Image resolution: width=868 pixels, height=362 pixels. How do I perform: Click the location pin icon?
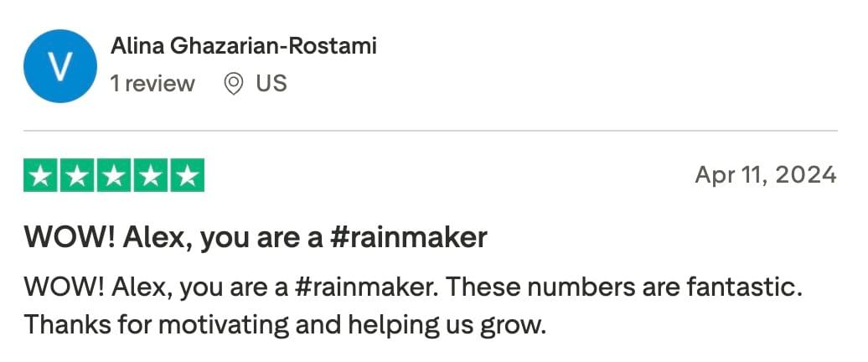(x=234, y=84)
